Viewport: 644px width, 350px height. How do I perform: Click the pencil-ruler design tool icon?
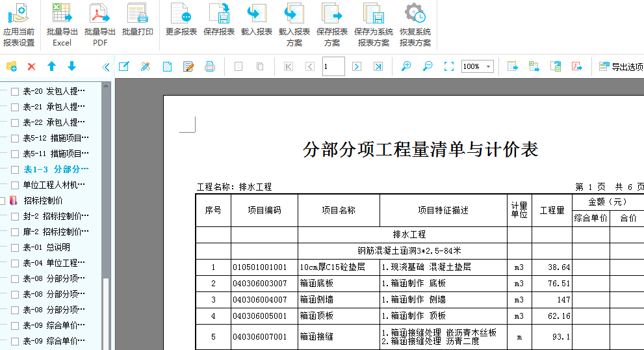(146, 66)
